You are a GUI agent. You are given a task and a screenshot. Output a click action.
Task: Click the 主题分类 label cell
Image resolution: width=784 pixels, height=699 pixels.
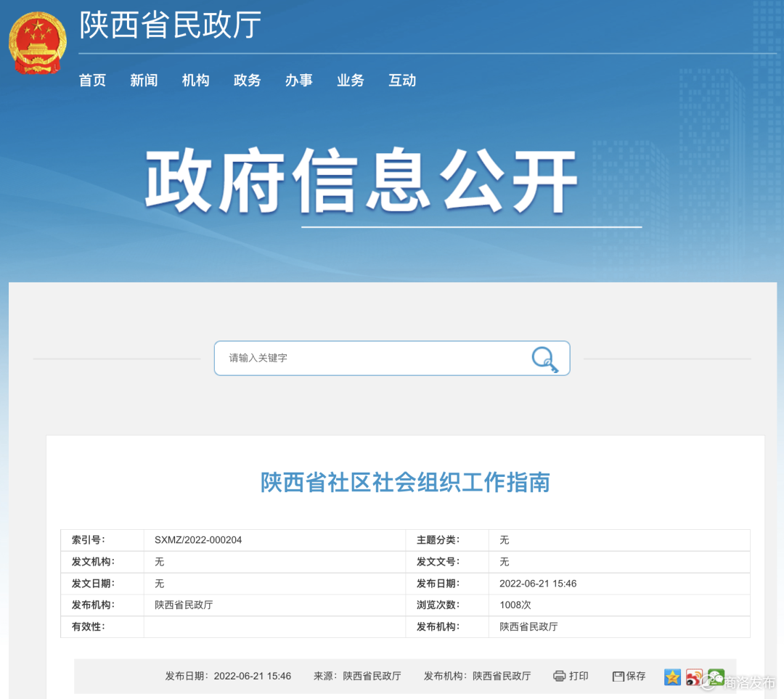tap(447, 540)
